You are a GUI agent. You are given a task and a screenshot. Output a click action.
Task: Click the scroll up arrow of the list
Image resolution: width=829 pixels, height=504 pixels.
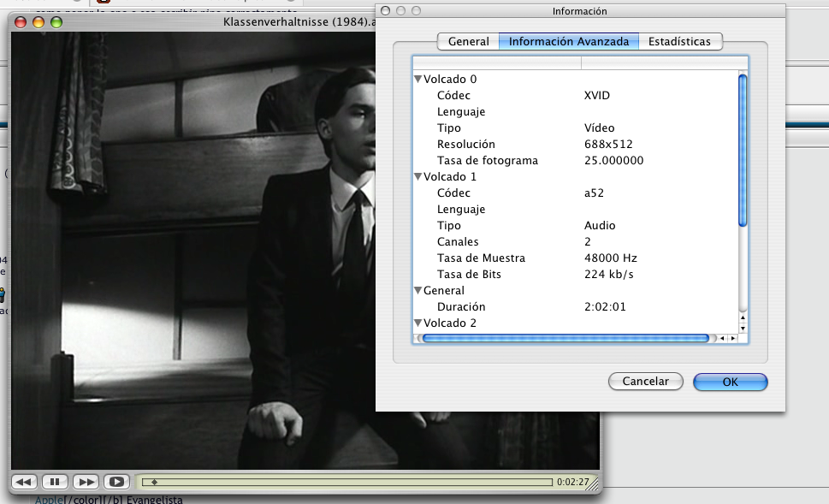tap(743, 317)
